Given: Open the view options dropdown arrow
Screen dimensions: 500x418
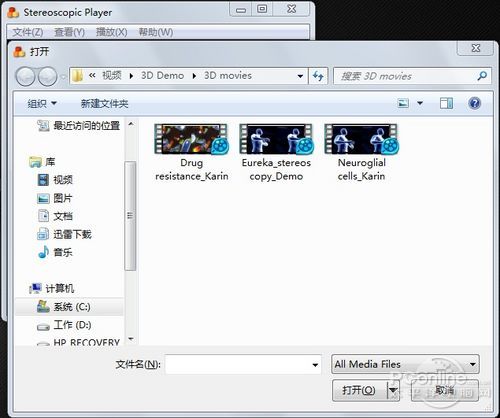Looking at the screenshot, I should click(x=420, y=103).
